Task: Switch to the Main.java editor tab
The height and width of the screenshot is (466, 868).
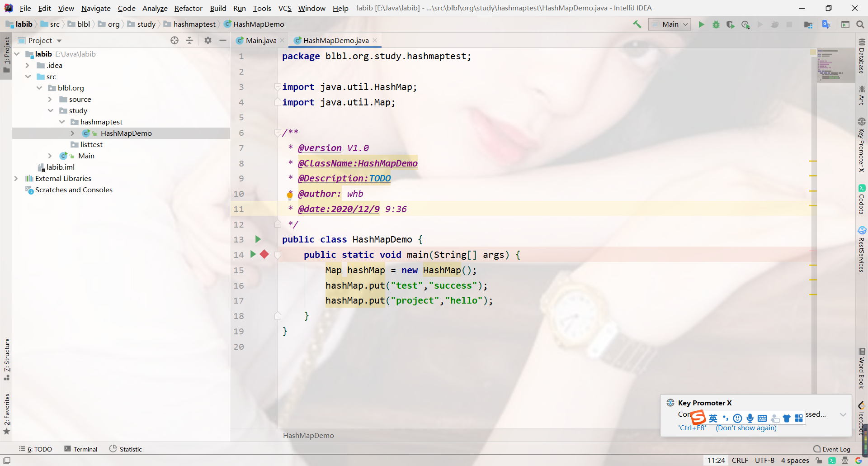Action: [x=260, y=40]
